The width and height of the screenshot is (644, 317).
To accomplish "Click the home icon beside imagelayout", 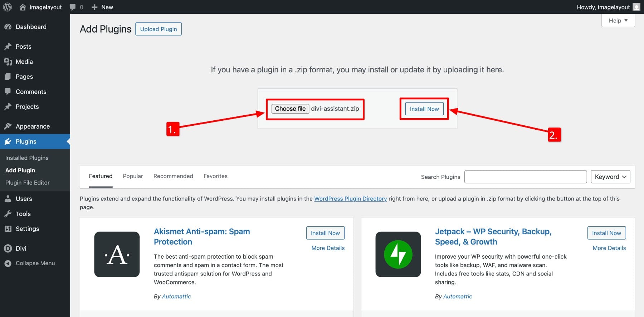I will pos(23,7).
